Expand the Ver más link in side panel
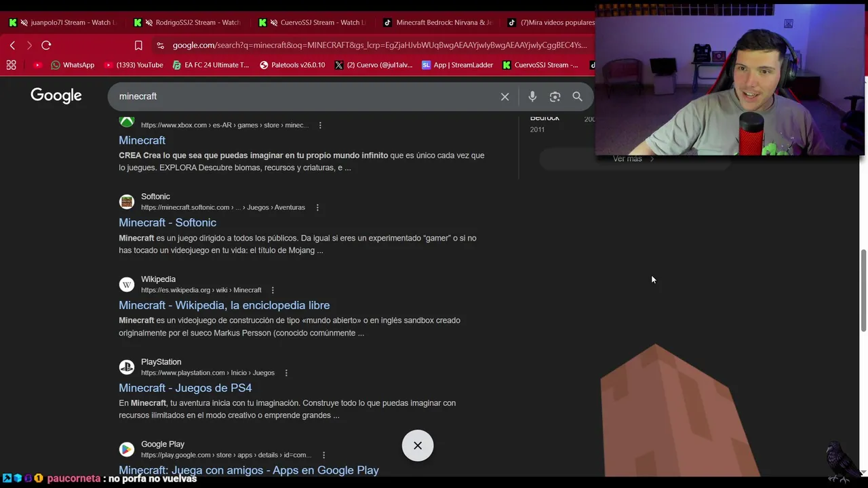868x488 pixels. [x=633, y=159]
